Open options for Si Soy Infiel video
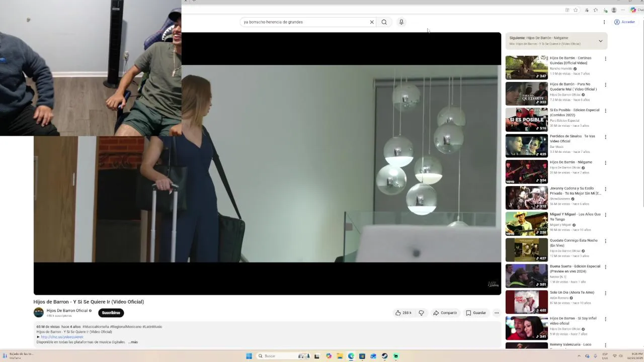This screenshot has width=644, height=362. coord(605,319)
